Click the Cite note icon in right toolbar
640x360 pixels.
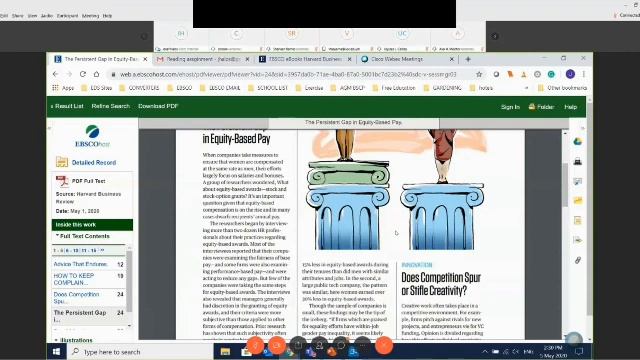click(578, 220)
